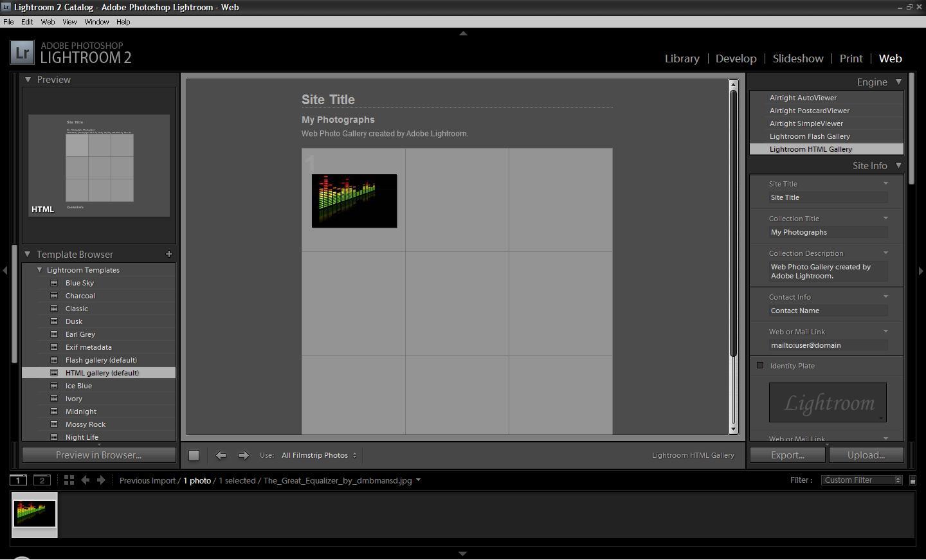Switch to the Develop module
The width and height of the screenshot is (926, 560).
736,59
